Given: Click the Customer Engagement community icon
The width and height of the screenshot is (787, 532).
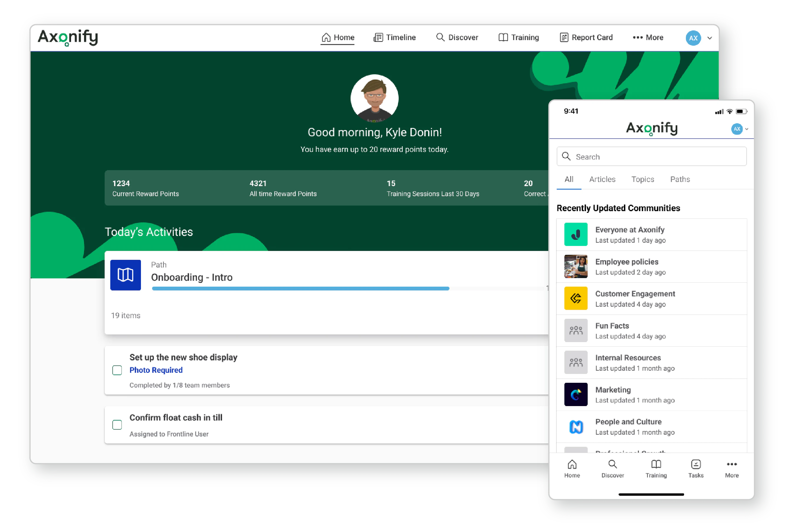Looking at the screenshot, I should [x=576, y=298].
